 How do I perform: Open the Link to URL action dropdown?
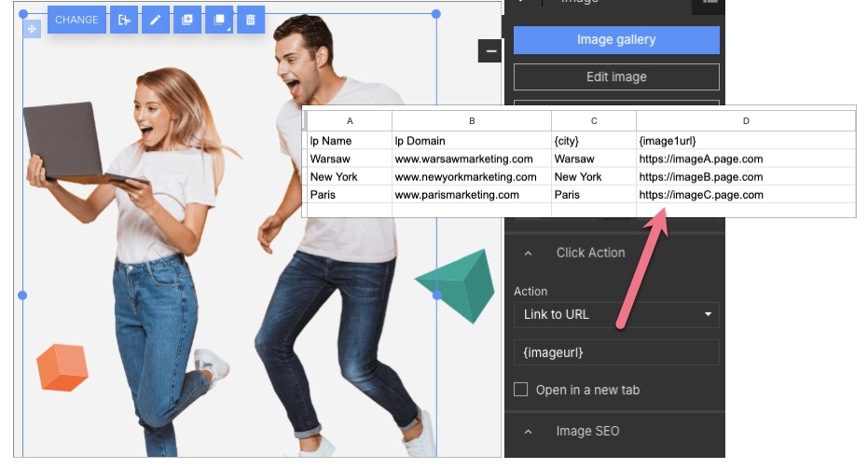click(x=616, y=314)
